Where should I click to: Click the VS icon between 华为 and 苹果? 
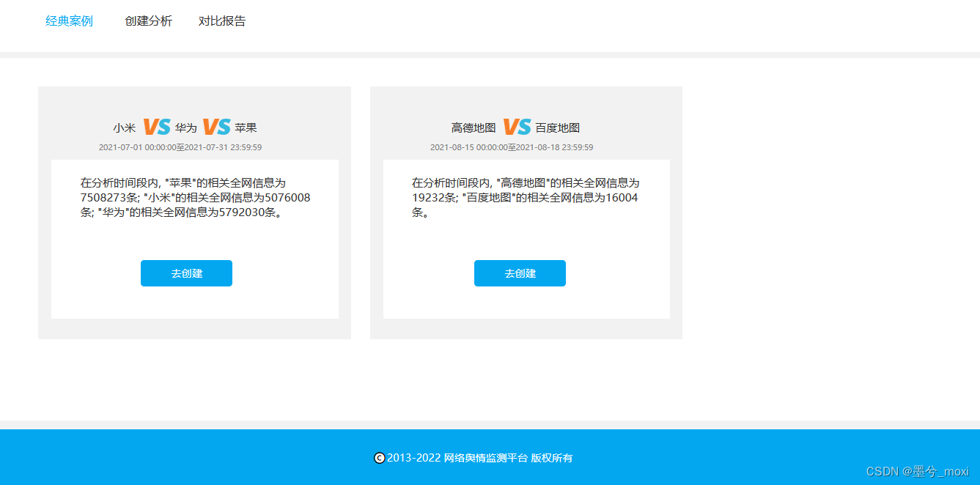(216, 127)
